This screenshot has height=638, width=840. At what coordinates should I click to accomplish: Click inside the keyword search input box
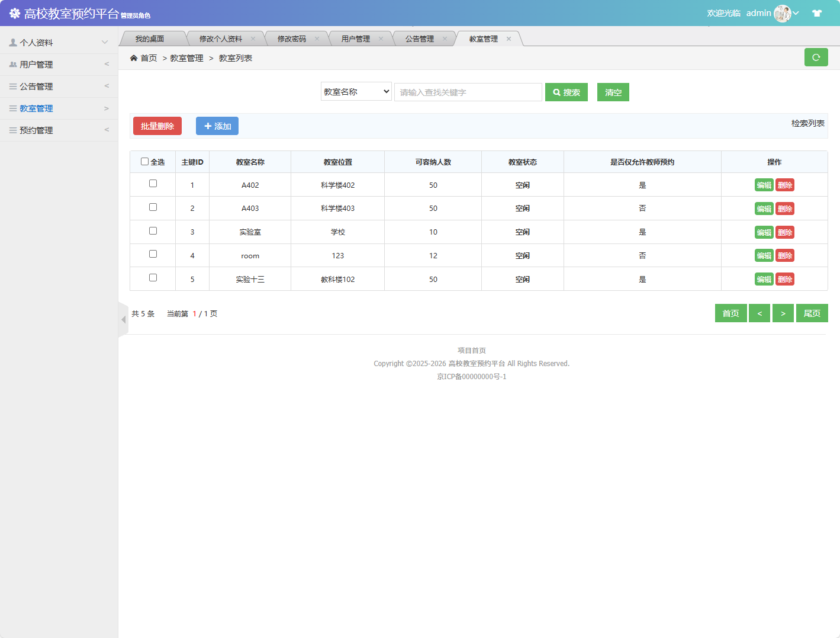point(467,92)
